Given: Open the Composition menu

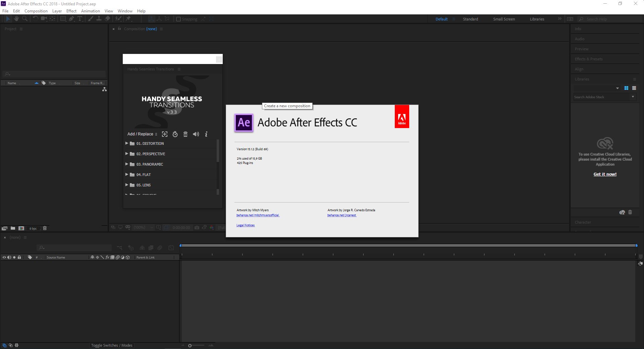Looking at the screenshot, I should pyautogui.click(x=36, y=11).
